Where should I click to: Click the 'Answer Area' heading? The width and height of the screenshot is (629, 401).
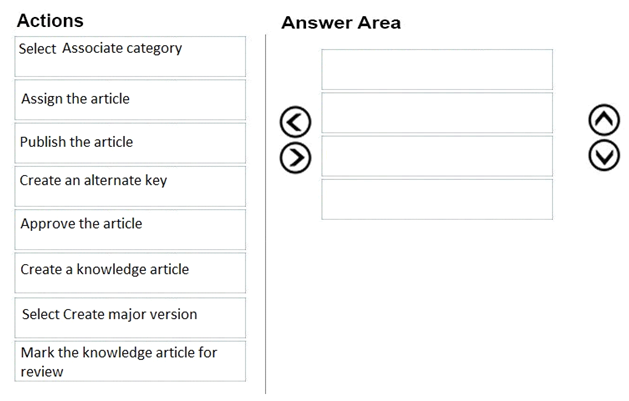click(341, 22)
